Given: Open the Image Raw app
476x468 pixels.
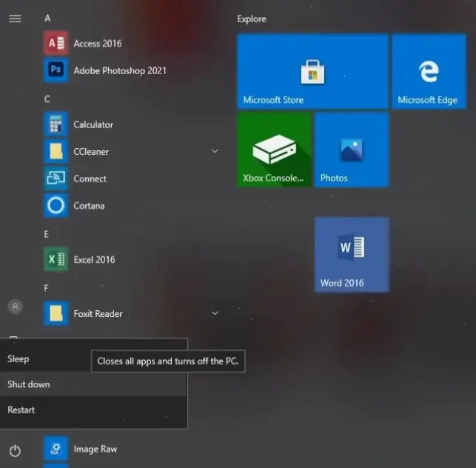Looking at the screenshot, I should click(x=130, y=449).
